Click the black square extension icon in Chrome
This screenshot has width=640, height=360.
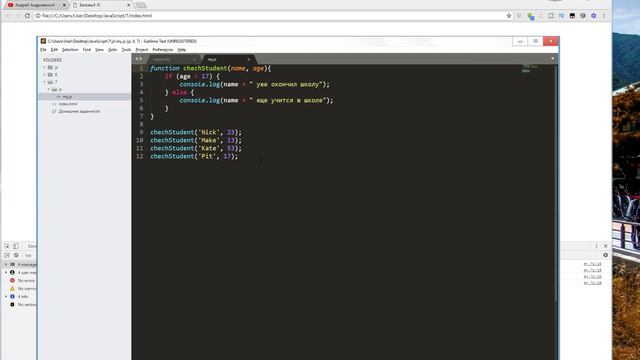click(x=572, y=16)
